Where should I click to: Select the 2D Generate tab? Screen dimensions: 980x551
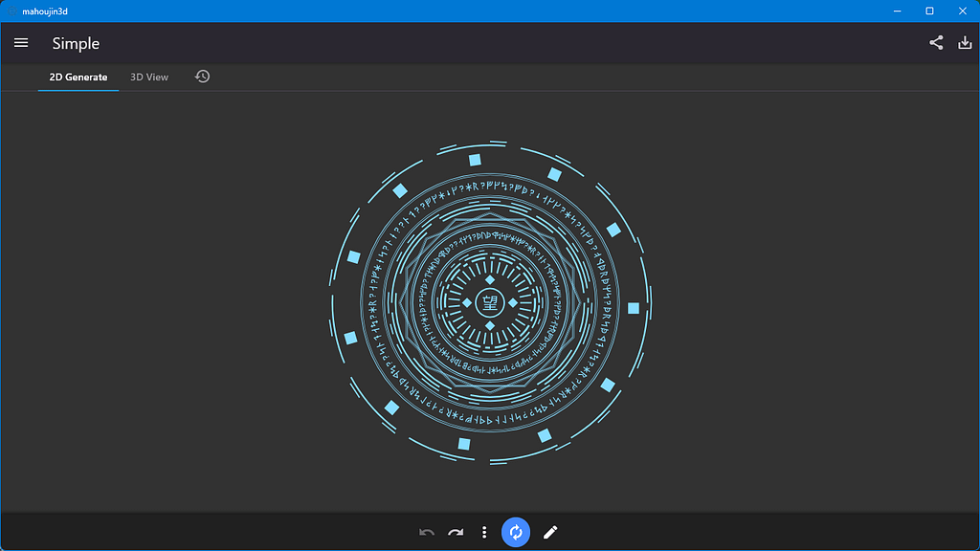click(x=78, y=77)
